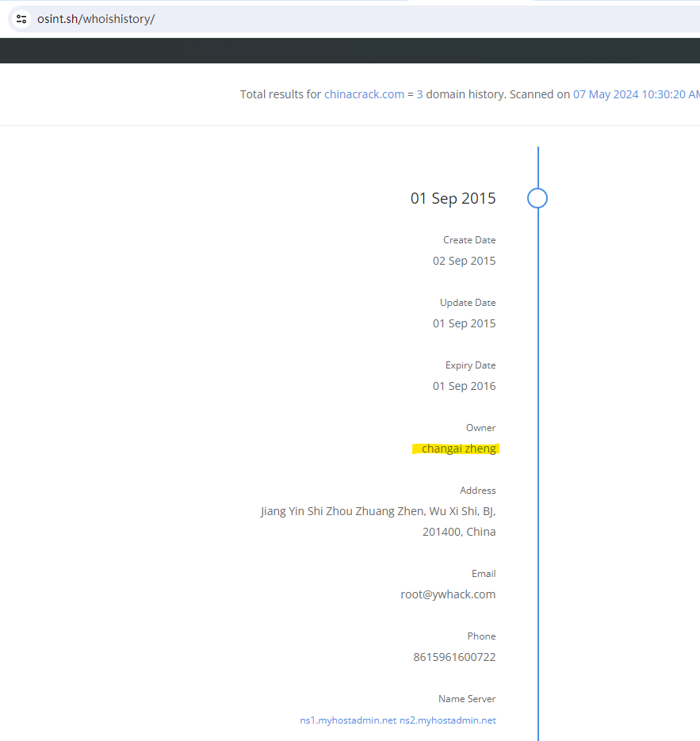
Task: Click the results count number 3
Action: pos(419,94)
